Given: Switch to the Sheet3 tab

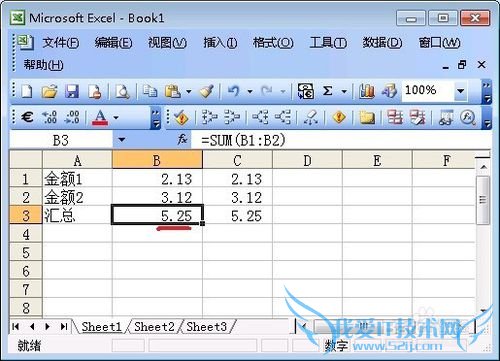Looking at the screenshot, I should pos(206,327).
